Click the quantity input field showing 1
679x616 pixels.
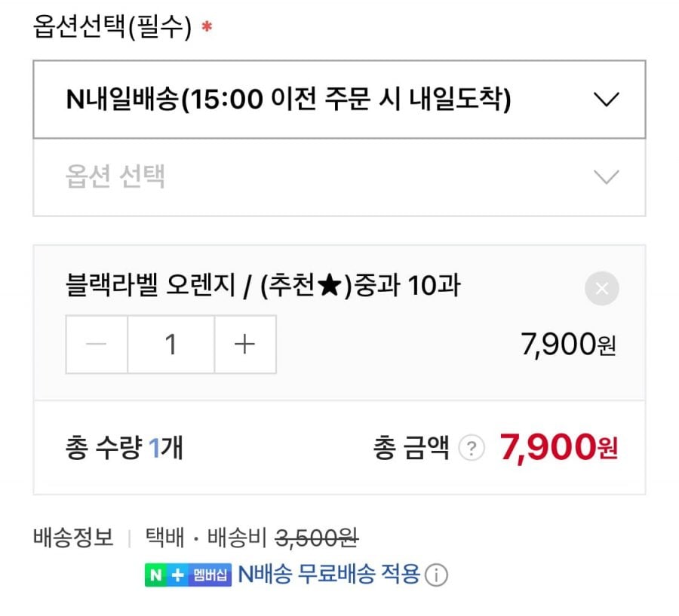click(x=171, y=345)
